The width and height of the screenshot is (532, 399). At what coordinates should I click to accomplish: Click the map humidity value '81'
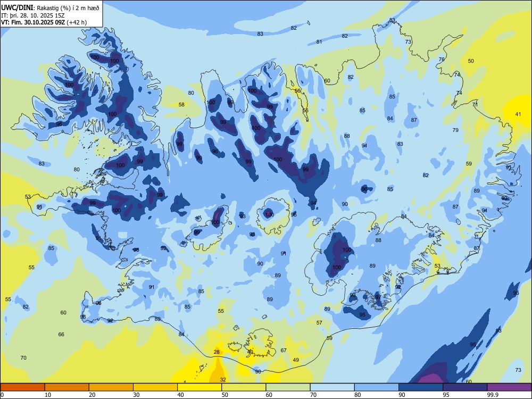coord(319,42)
